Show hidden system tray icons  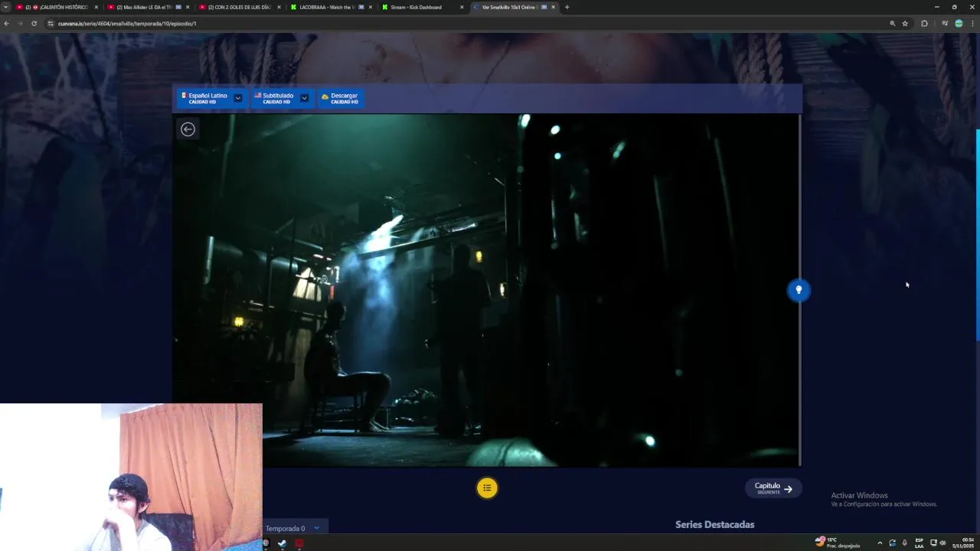pos(880,543)
